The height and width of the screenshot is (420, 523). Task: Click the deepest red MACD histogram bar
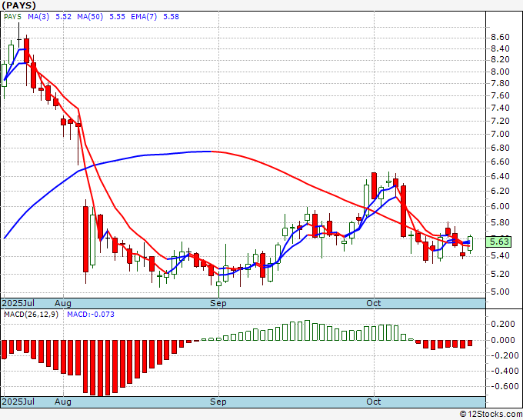[x=101, y=368]
